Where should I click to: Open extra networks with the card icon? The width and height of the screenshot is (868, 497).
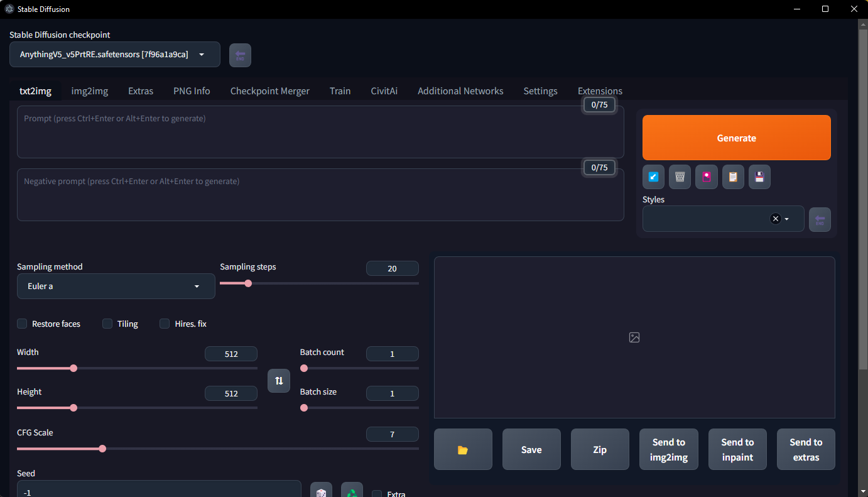pyautogui.click(x=706, y=177)
